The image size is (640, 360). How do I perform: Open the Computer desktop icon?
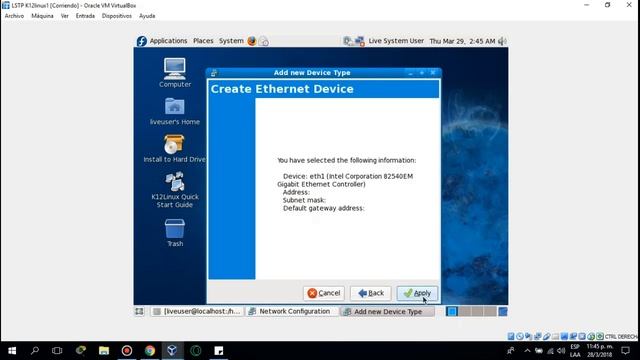coord(175,73)
